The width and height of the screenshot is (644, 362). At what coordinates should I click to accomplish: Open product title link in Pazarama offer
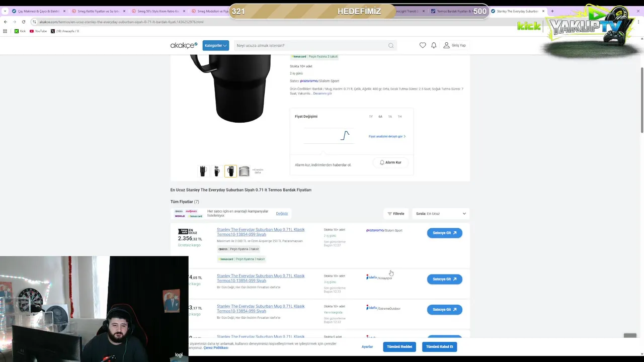(x=261, y=232)
